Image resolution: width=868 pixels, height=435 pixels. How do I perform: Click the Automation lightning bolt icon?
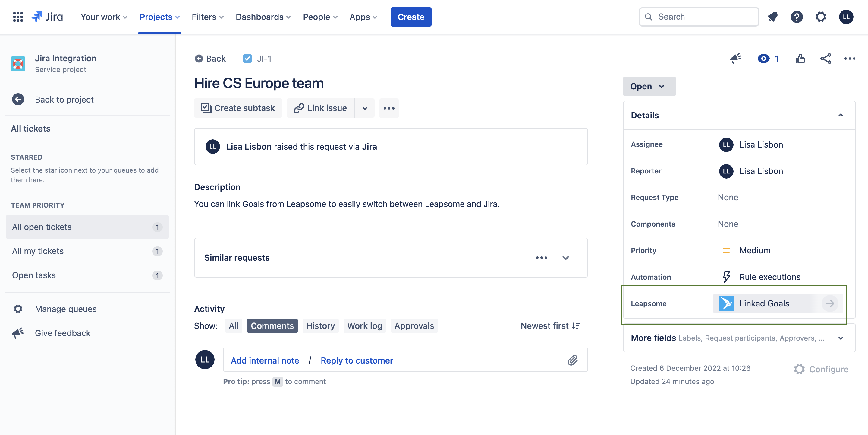pos(726,277)
